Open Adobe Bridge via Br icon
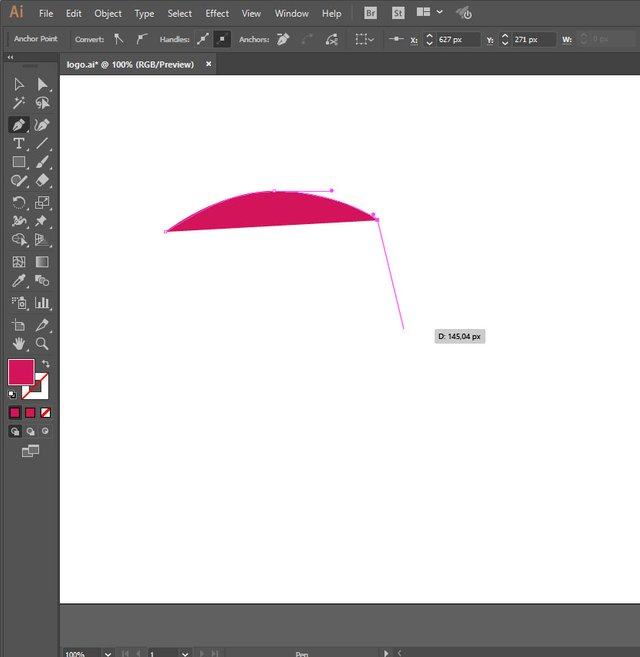This screenshot has width=640, height=657. (371, 13)
